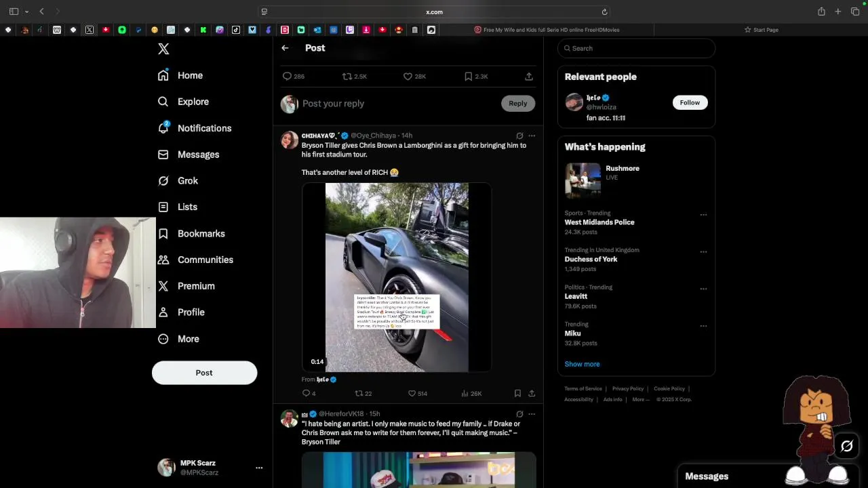Open Premium in the sidebar
This screenshot has height=488, width=868.
[186, 286]
